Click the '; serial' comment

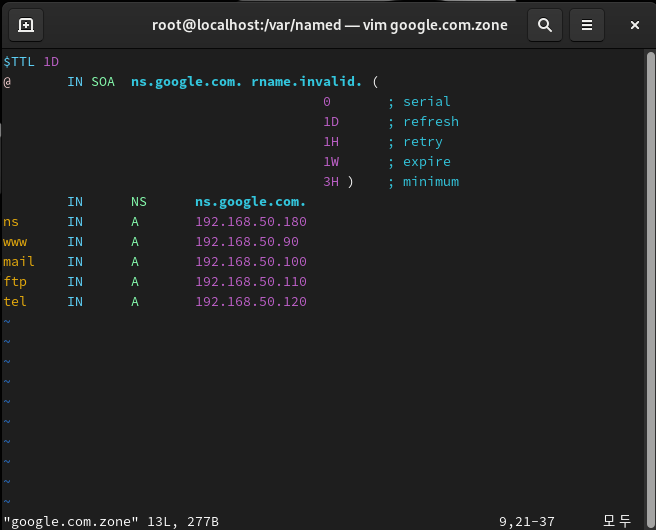click(x=419, y=102)
